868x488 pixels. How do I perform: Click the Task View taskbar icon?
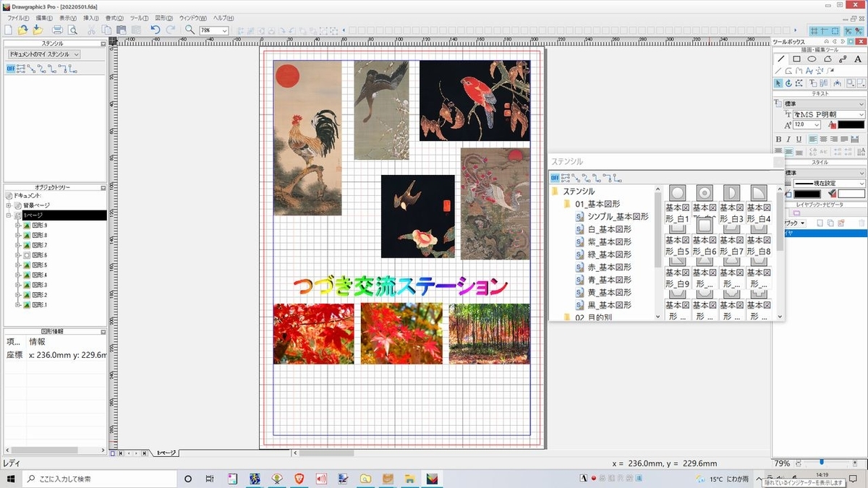point(209,479)
